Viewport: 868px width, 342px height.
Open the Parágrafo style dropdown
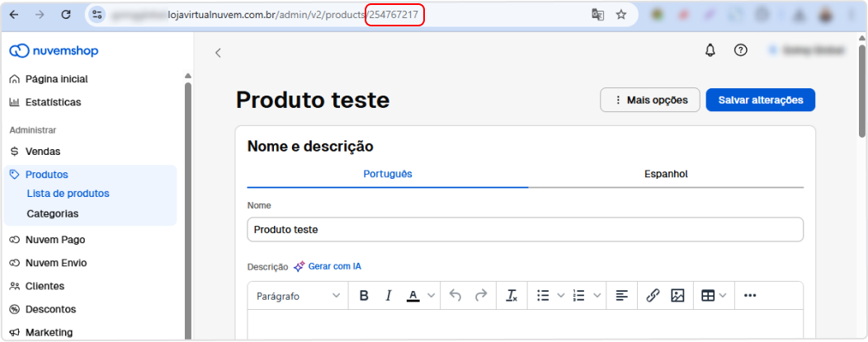(298, 296)
